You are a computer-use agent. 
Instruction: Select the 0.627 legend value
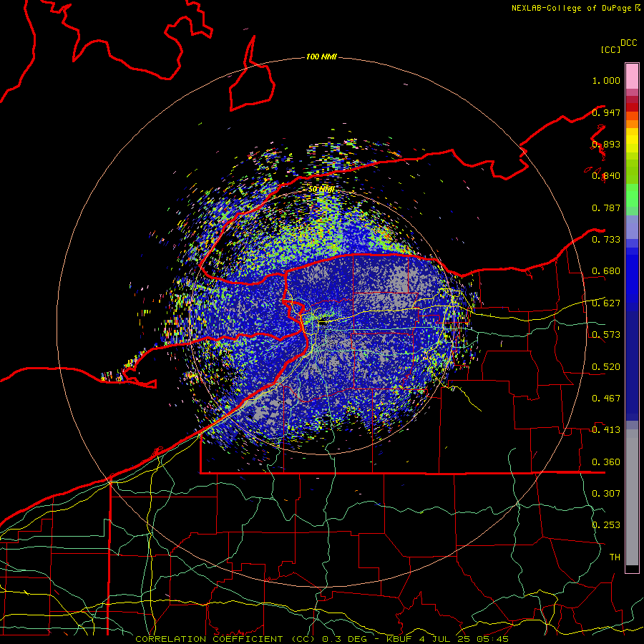pos(606,303)
